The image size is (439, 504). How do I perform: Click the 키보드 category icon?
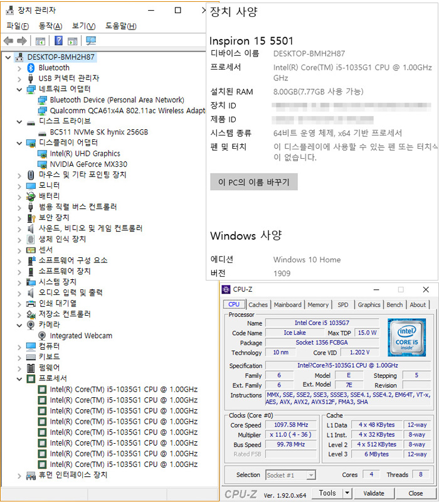coord(31,357)
